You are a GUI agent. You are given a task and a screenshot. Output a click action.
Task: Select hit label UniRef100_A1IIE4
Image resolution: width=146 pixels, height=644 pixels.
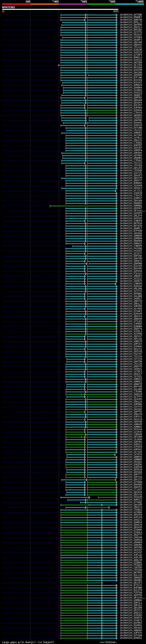pyautogui.click(x=131, y=65)
